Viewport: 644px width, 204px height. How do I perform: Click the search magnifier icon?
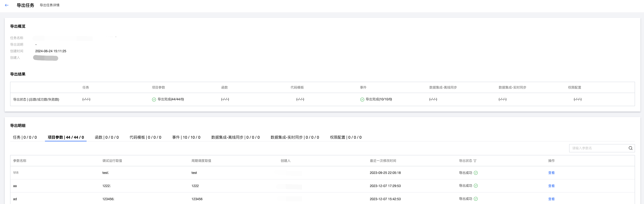tap(630, 148)
